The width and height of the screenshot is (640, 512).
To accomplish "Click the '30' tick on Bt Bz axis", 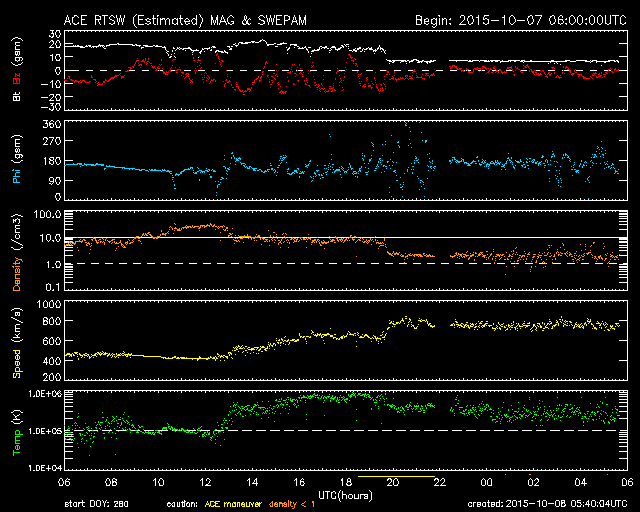I will (55, 34).
